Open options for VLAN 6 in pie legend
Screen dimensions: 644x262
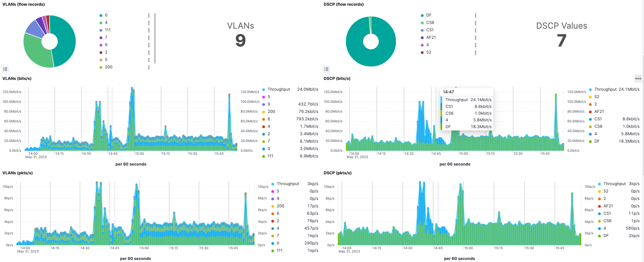tap(149, 45)
